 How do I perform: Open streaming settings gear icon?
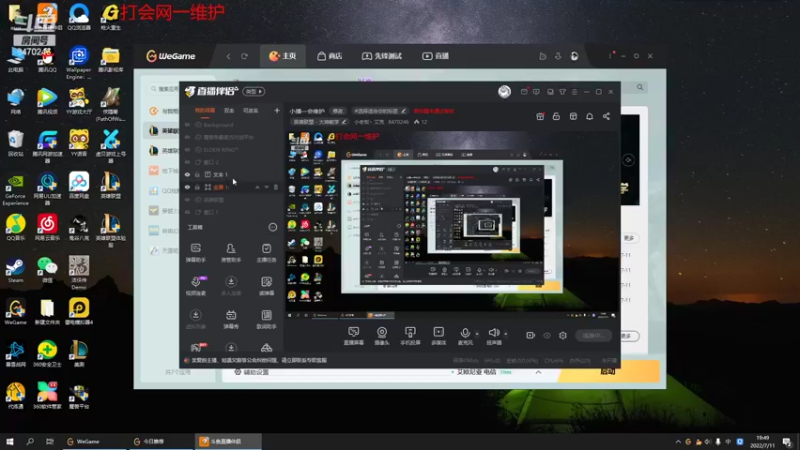(563, 335)
